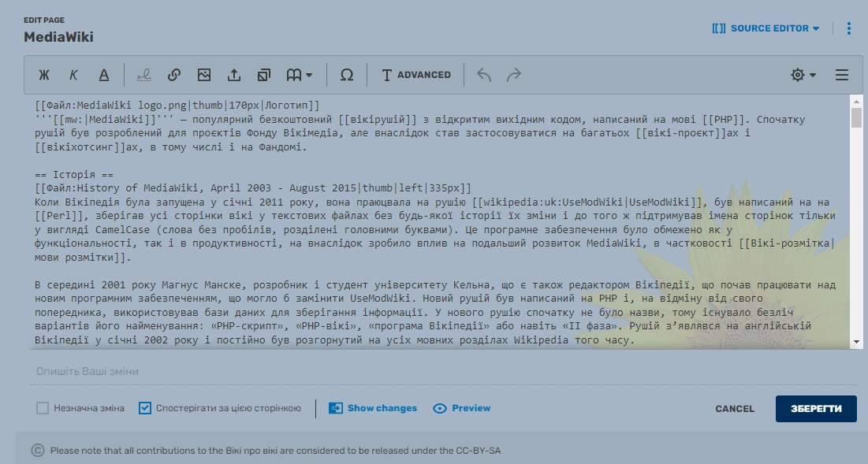Image resolution: width=868 pixels, height=464 pixels.
Task: Click the '[[вікірушій]]' wikitext link
Action: coord(378,119)
